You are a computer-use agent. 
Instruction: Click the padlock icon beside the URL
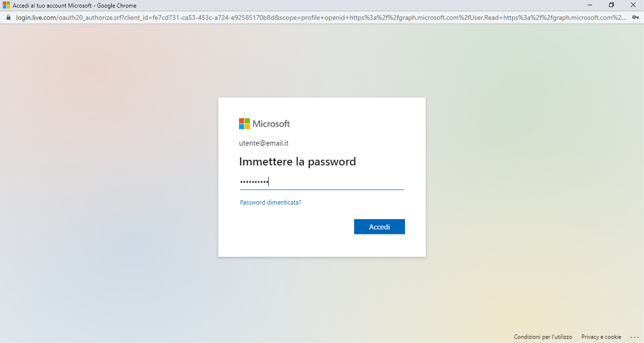[8, 18]
